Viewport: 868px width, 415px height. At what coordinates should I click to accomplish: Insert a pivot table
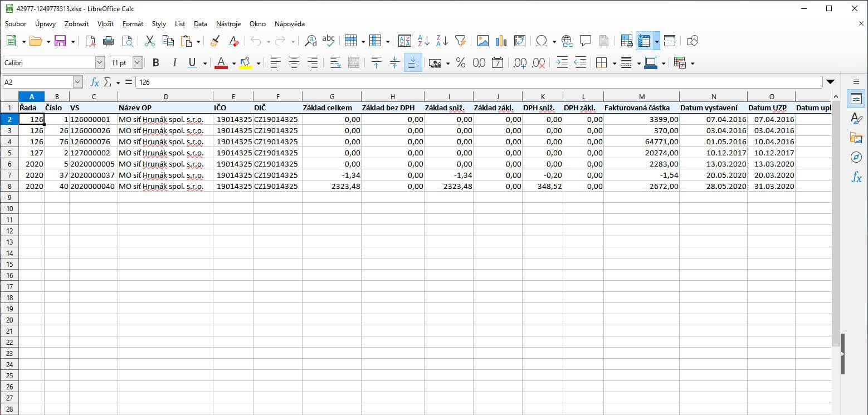click(520, 41)
